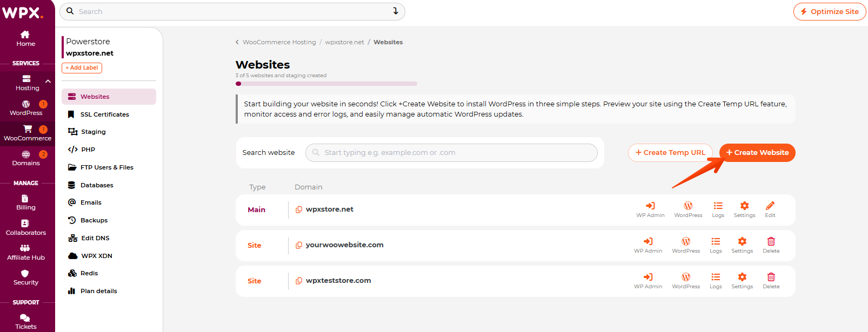This screenshot has height=332, width=868.
Task: Open the SSL Certificates menu item
Action: 104,114
